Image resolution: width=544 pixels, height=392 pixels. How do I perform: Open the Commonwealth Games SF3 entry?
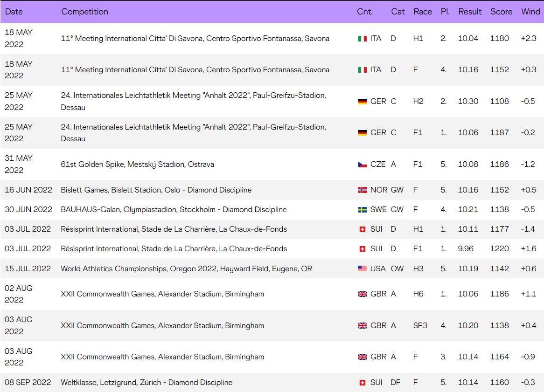162,325
